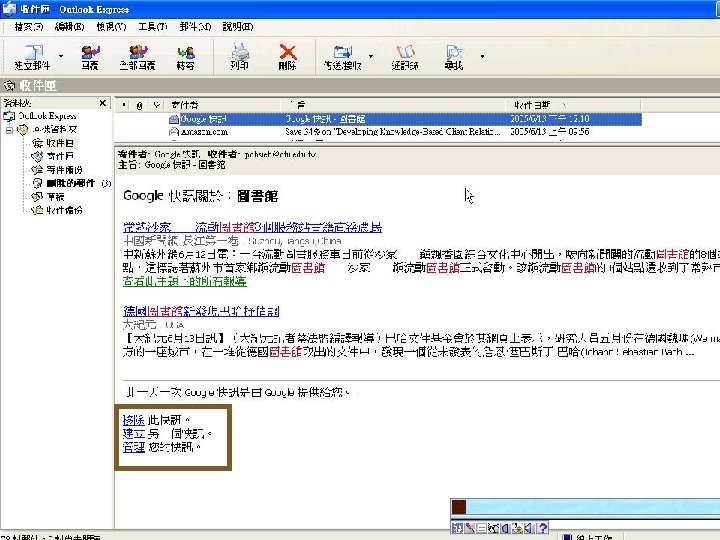This screenshot has width=720, height=540.
Task: Open the first blue news headline link
Action: [253, 227]
